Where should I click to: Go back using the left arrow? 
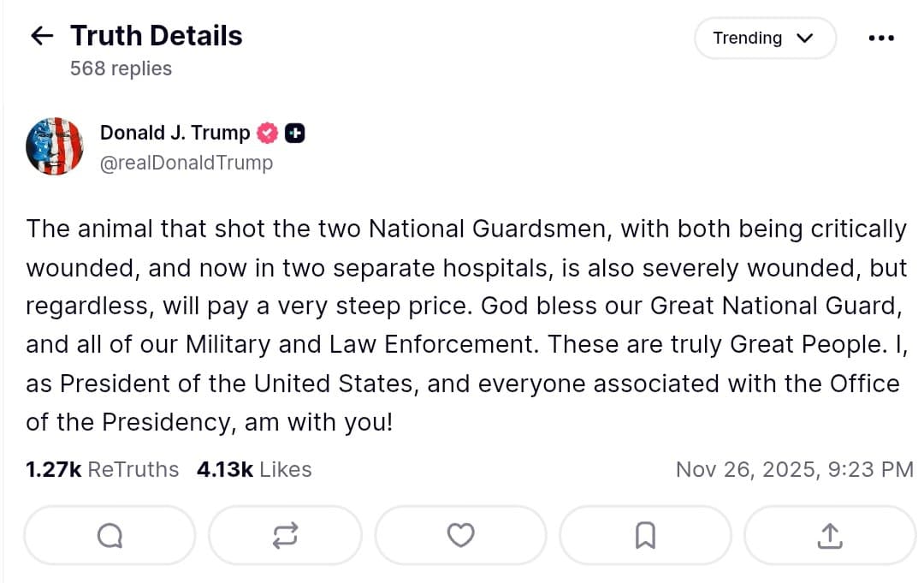click(x=40, y=35)
